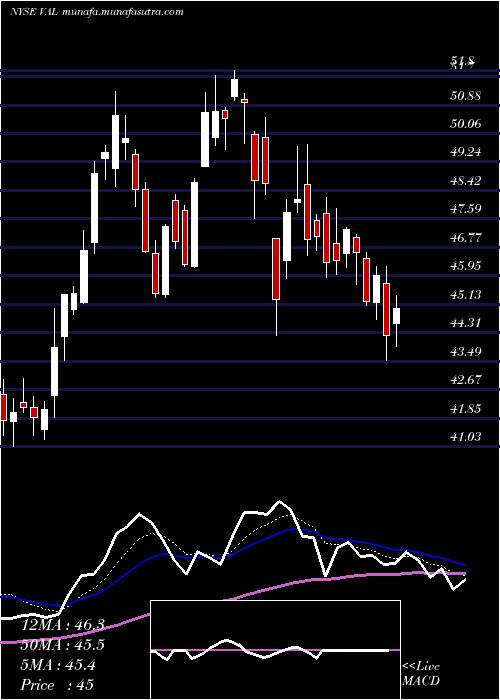Select the 42.67 price axis label
This screenshot has width=500, height=700.
pos(466,379)
